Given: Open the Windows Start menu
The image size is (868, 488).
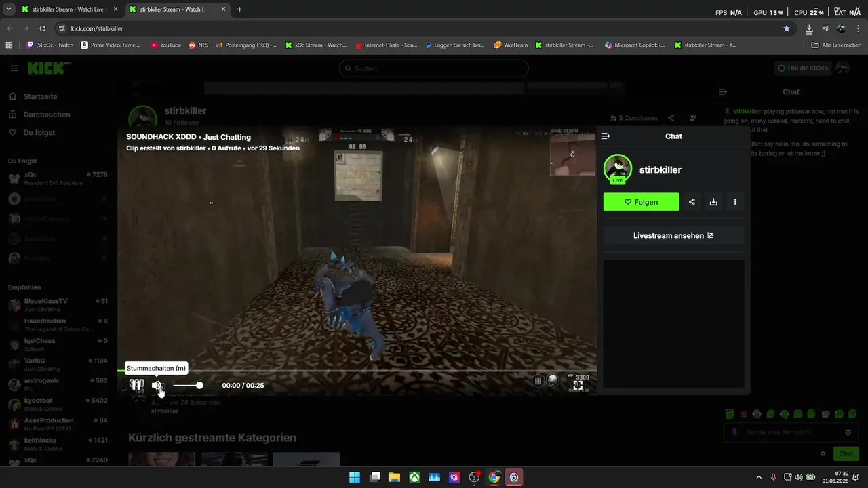Looking at the screenshot, I should 355,478.
